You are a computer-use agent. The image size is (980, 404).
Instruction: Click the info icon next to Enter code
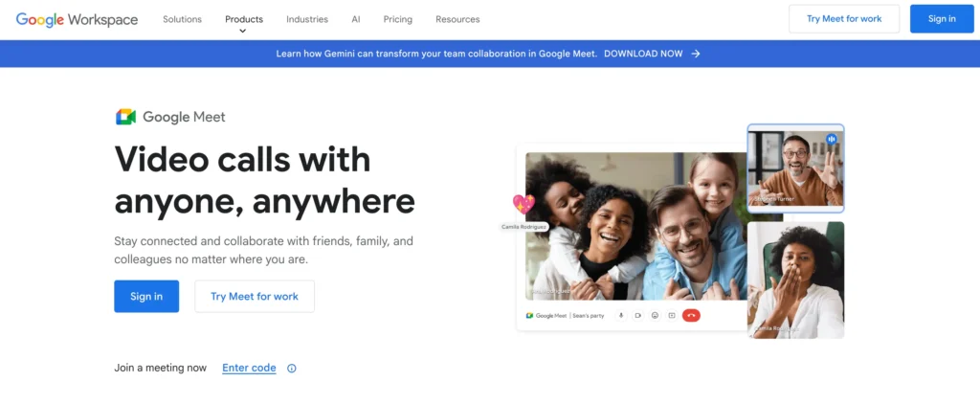coord(291,369)
